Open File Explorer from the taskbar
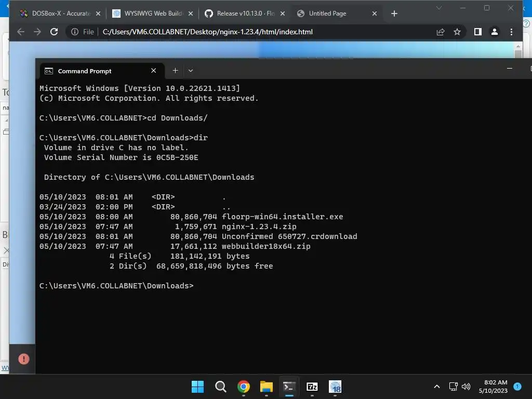This screenshot has width=532, height=399. pyautogui.click(x=267, y=387)
